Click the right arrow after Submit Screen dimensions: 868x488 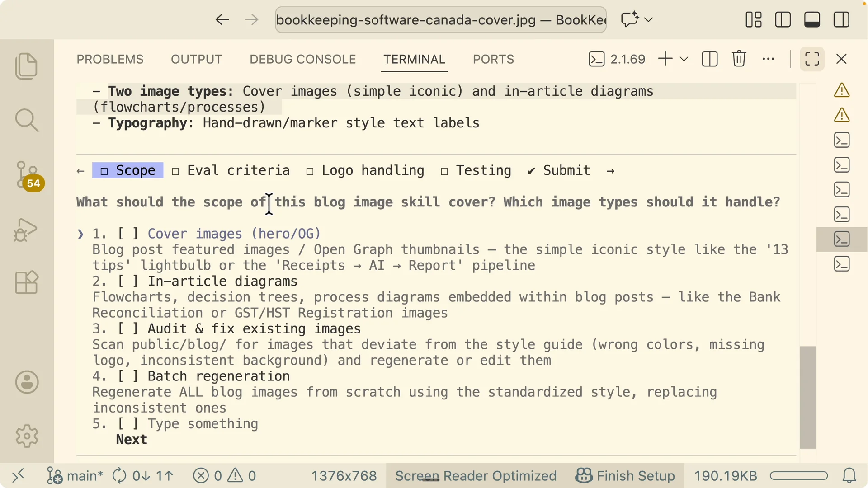tap(610, 171)
